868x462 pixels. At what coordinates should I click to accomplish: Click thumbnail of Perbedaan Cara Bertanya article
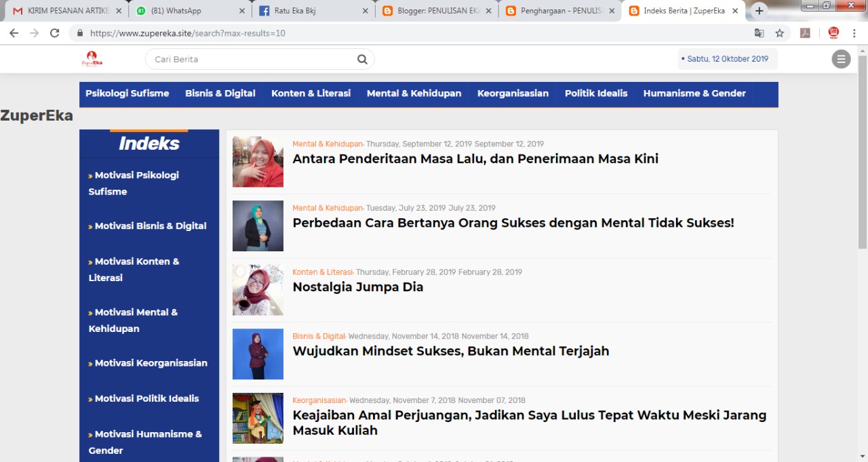pos(258,226)
